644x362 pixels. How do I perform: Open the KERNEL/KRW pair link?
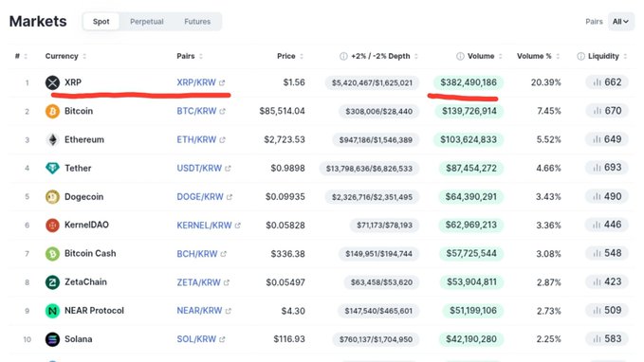(x=204, y=226)
